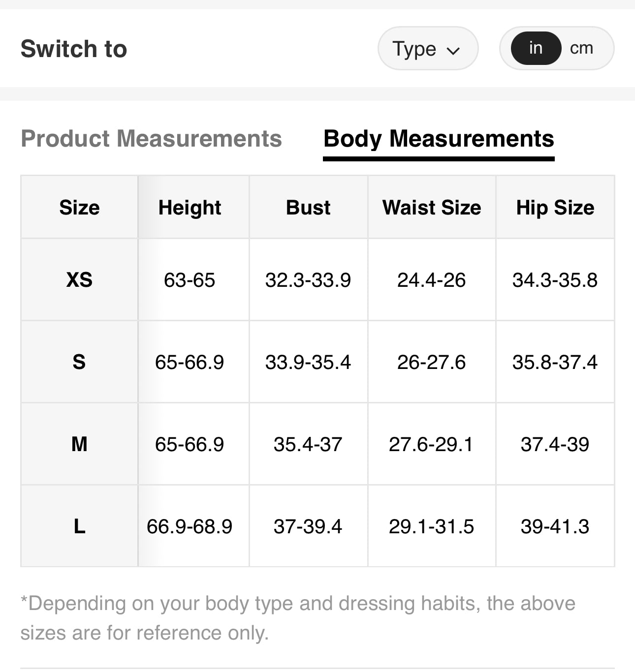Viewport: 635px width, 672px height.
Task: Click the M waist value 27.6-29.1
Action: (x=431, y=444)
